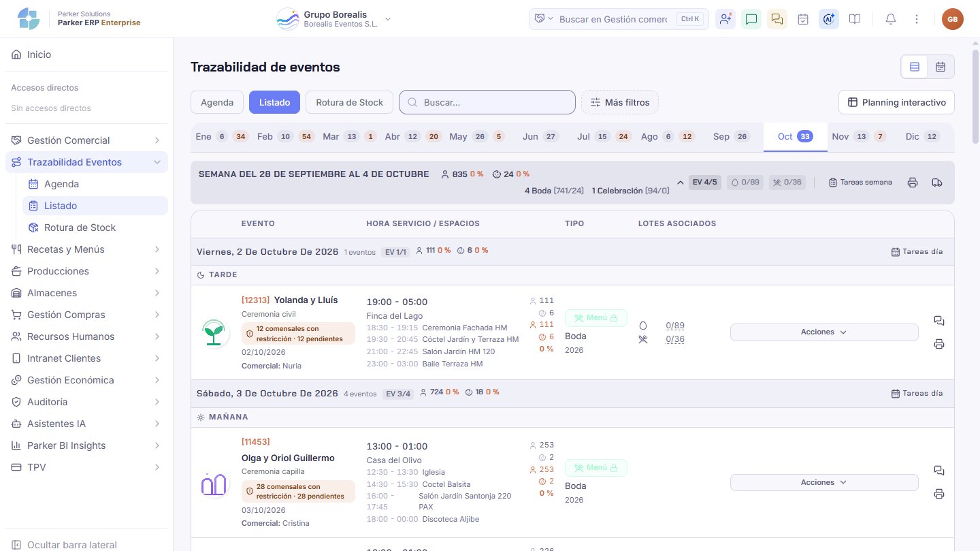
Task: Select the Nov month tab
Action: [x=859, y=137]
